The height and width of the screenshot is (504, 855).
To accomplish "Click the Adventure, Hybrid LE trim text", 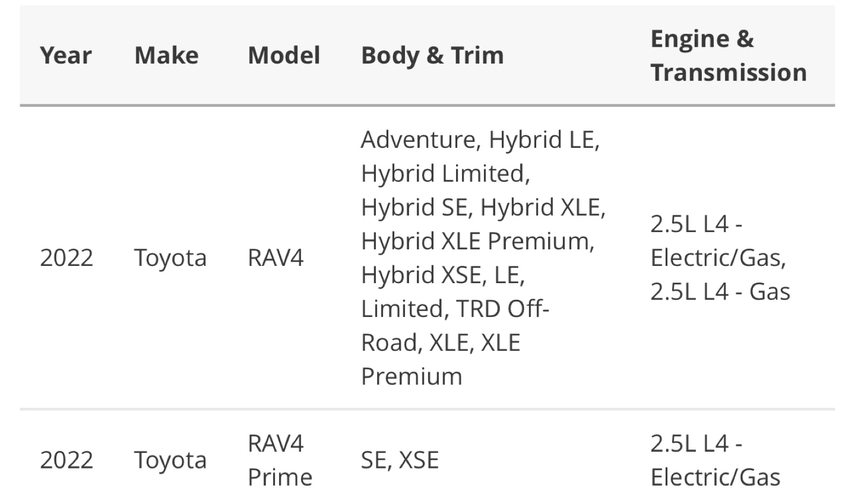I will point(480,141).
